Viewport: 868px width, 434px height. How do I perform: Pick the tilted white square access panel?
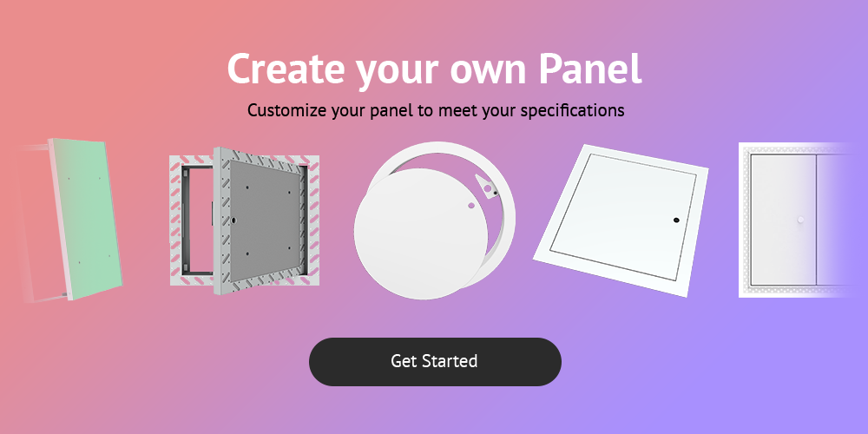click(x=621, y=220)
